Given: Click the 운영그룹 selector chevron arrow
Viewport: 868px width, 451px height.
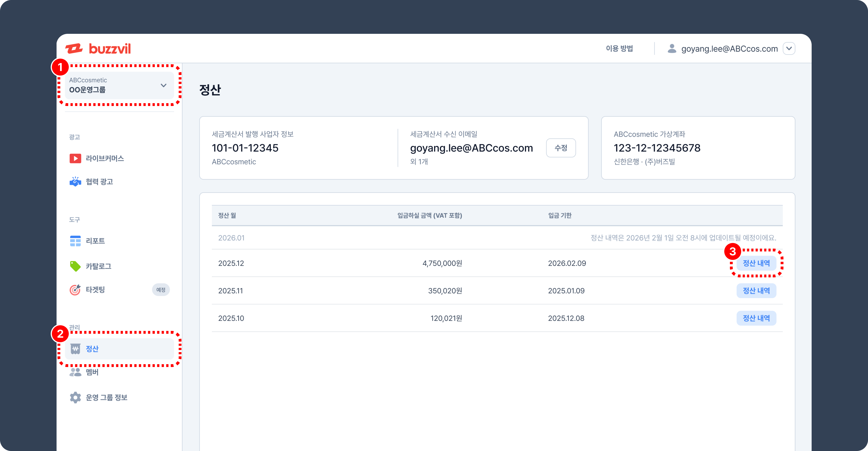Looking at the screenshot, I should 163,85.
